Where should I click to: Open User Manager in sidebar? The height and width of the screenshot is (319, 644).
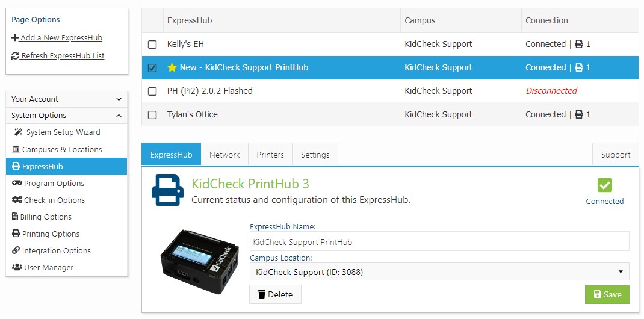[x=48, y=267]
